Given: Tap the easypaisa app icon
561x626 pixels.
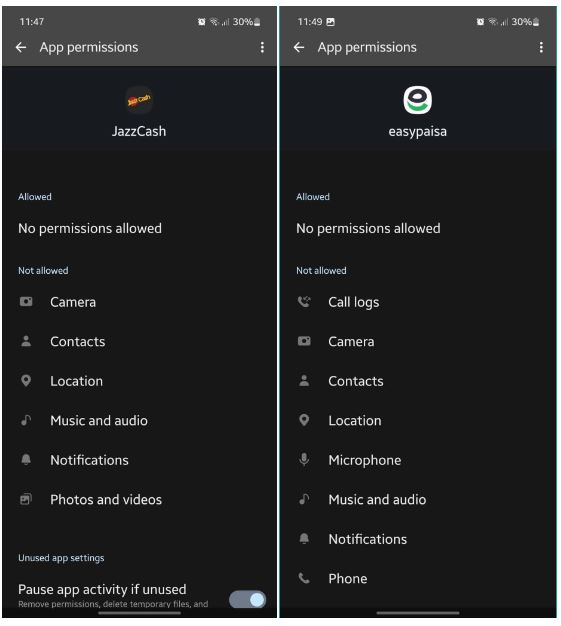Looking at the screenshot, I should (x=417, y=100).
